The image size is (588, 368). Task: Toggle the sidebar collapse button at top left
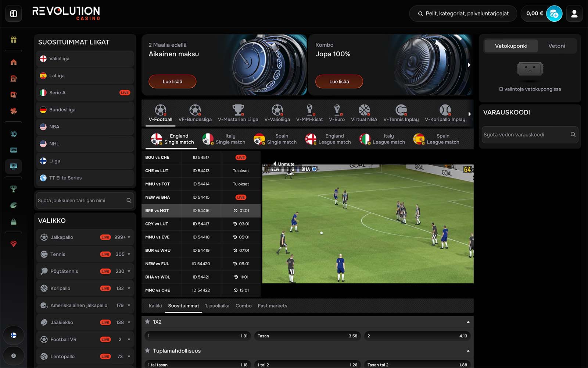click(14, 14)
